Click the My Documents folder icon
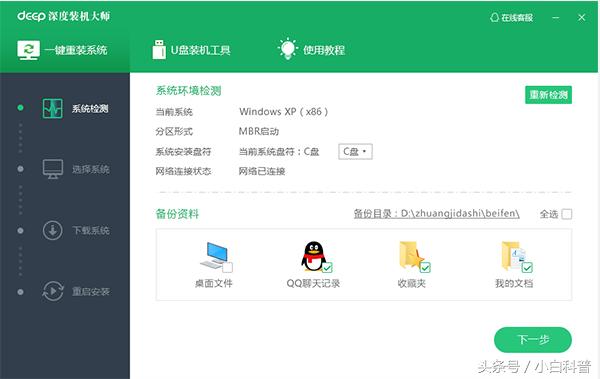600x379 pixels. tap(513, 255)
